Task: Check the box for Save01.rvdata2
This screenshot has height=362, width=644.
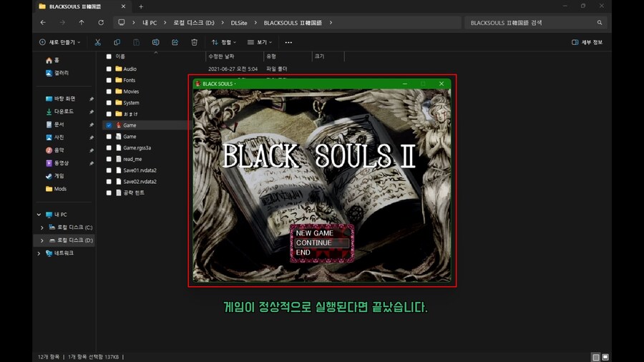Action: pos(109,170)
